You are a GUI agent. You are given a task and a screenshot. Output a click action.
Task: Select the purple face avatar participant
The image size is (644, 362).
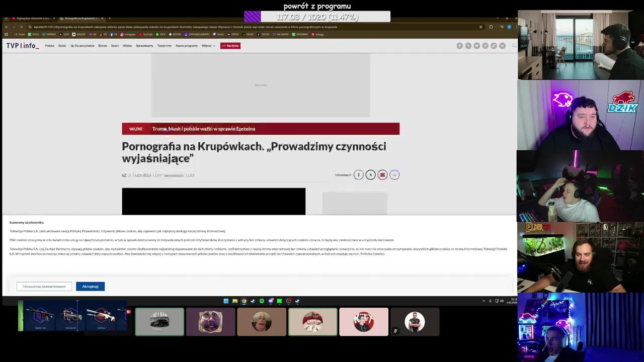(x=210, y=322)
